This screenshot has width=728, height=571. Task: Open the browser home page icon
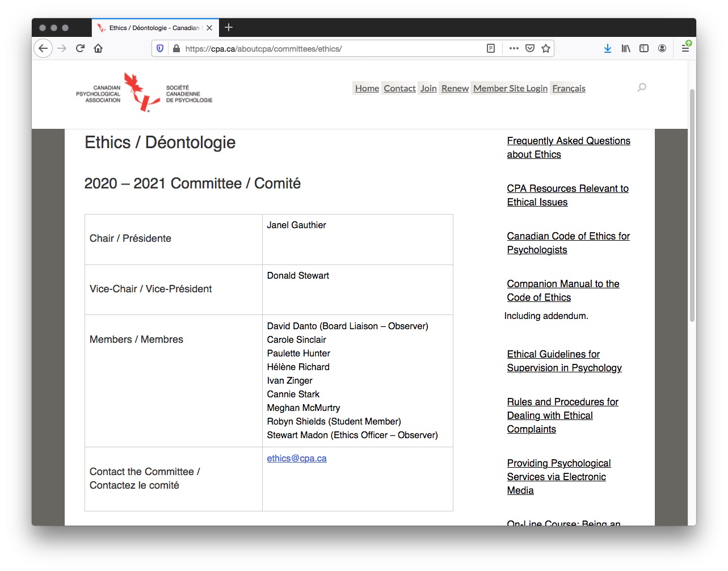pyautogui.click(x=98, y=48)
